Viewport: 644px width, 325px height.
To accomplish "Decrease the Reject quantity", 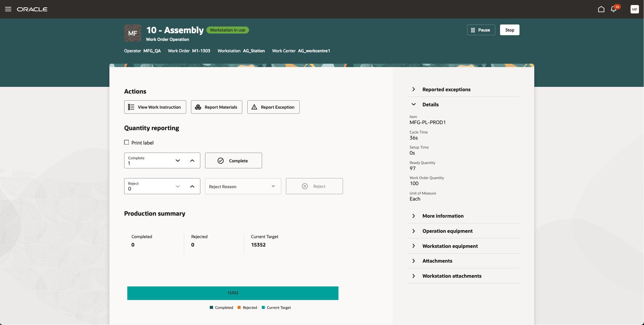I will [x=178, y=186].
